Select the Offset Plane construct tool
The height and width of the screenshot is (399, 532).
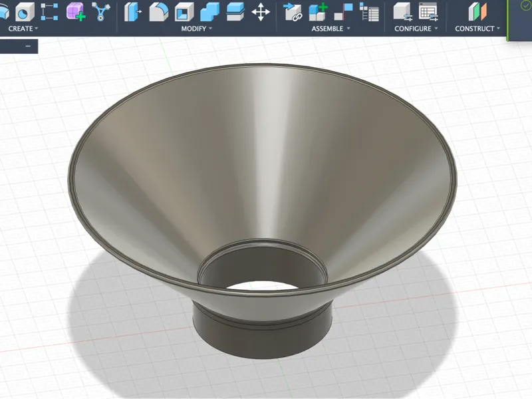[477, 11]
